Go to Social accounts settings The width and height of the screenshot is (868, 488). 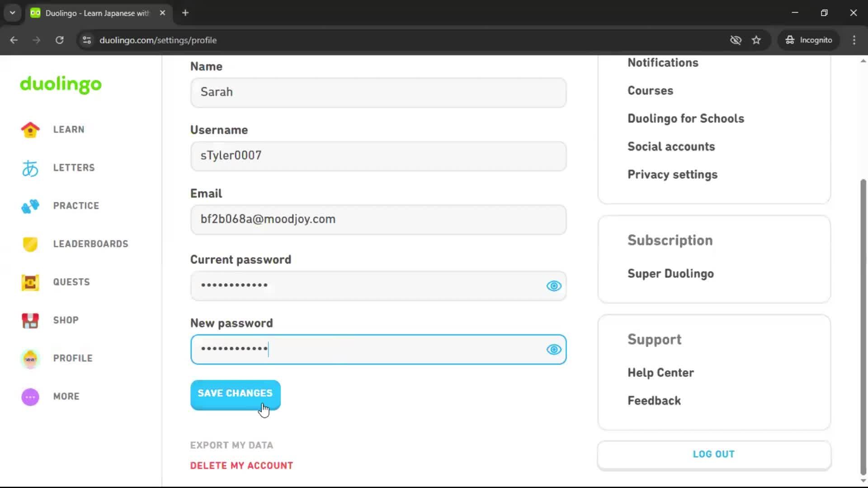tap(671, 146)
